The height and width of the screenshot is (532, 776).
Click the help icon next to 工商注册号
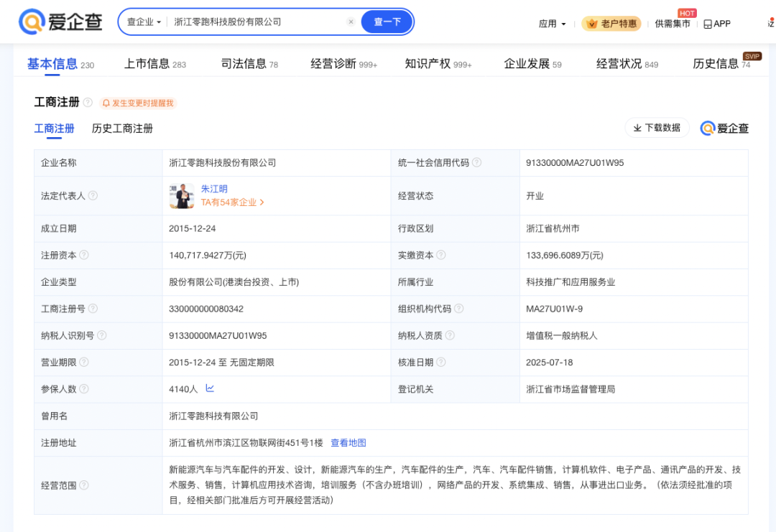93,309
